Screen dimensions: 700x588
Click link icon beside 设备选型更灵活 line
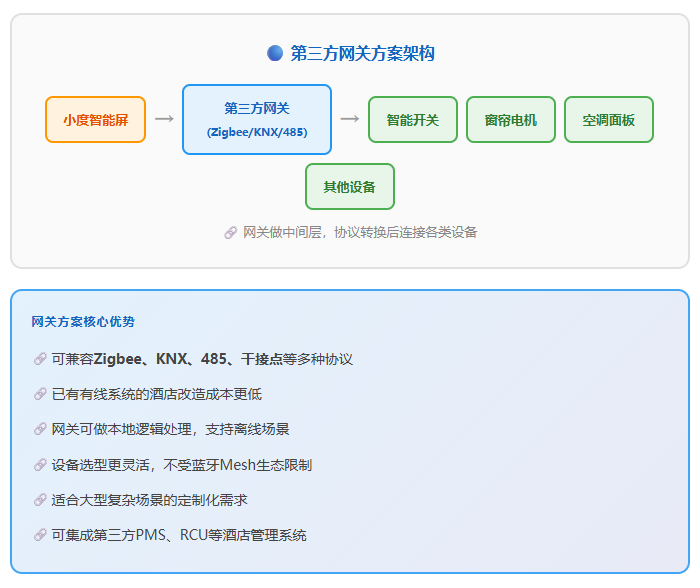click(40, 465)
